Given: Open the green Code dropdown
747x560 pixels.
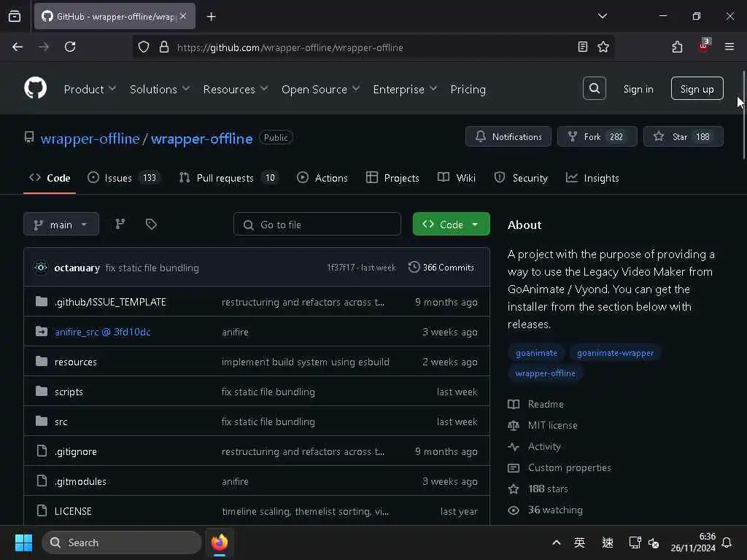Looking at the screenshot, I should pyautogui.click(x=451, y=225).
